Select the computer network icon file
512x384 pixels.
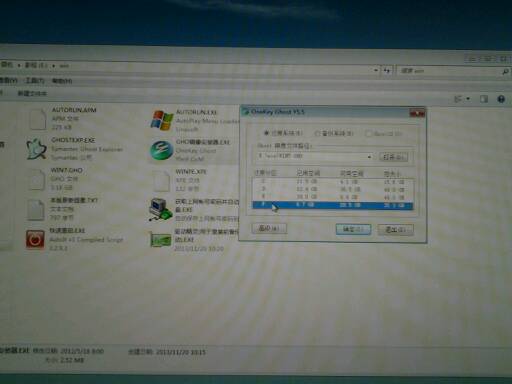[x=161, y=209]
